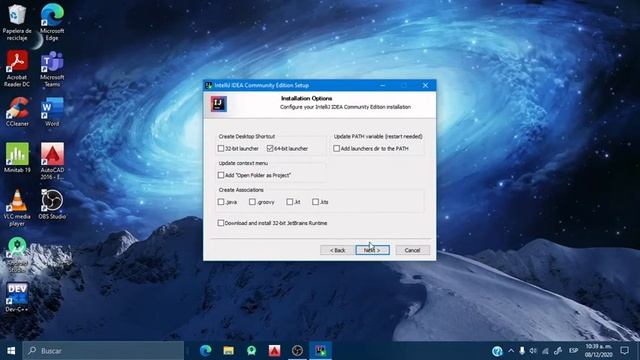Tick the 32-bit launcher checkbox

click(221, 149)
